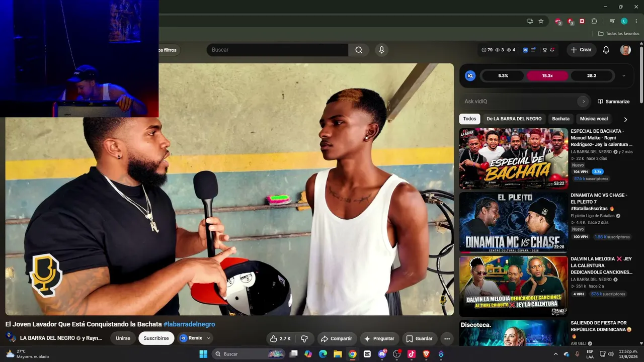Open the weather widget showing 27°C
This screenshot has height=362, width=644.
27,354
